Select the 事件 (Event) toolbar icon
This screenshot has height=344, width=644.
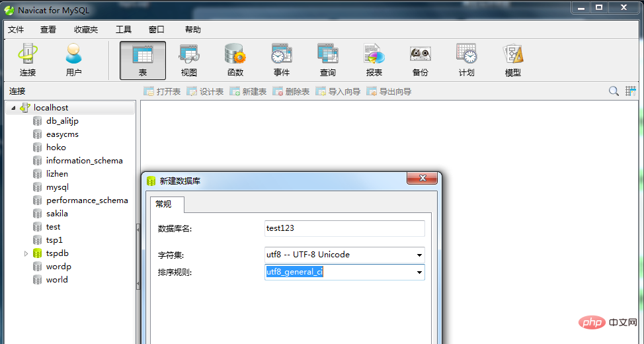pyautogui.click(x=282, y=60)
